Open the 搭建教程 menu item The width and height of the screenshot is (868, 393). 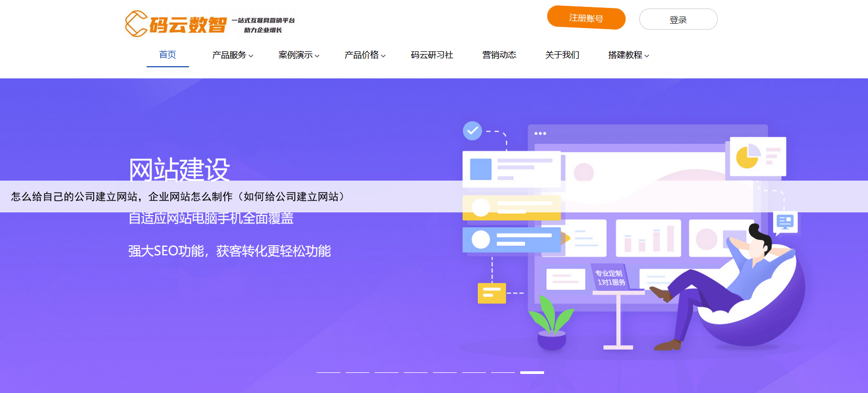pos(625,55)
